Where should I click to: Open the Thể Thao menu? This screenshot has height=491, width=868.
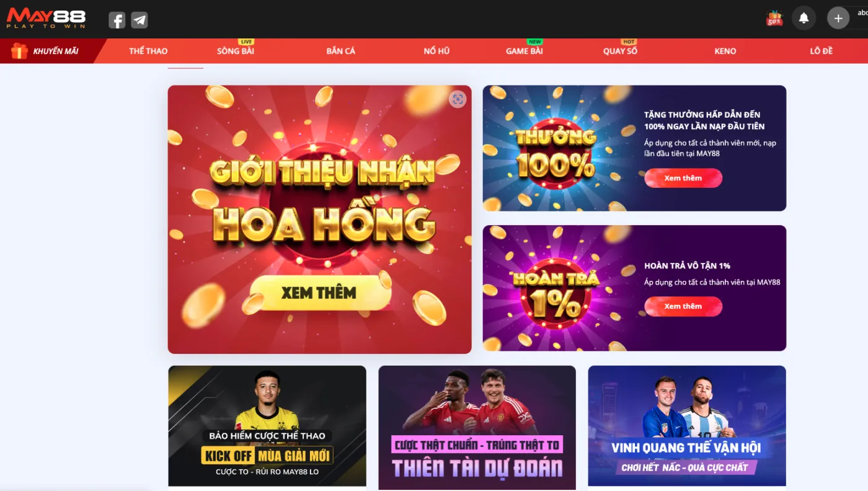(x=148, y=51)
